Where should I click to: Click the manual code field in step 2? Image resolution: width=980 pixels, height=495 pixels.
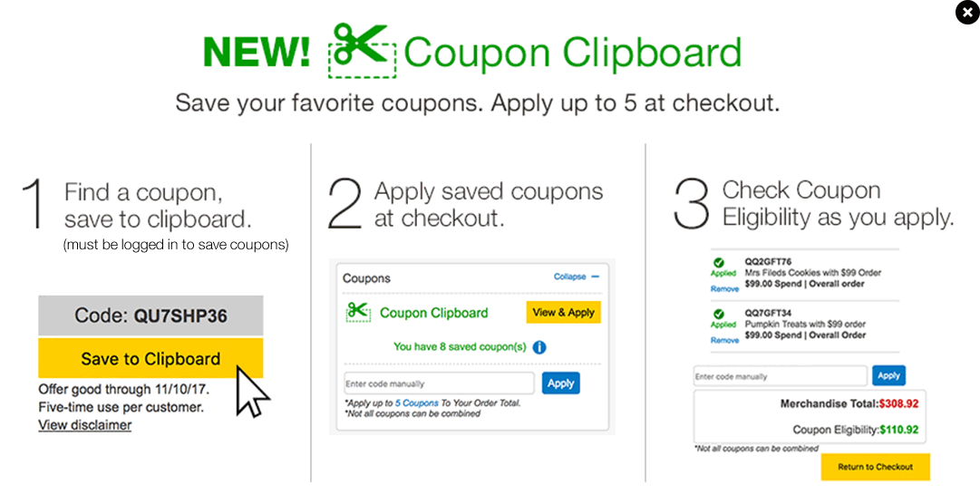click(439, 383)
